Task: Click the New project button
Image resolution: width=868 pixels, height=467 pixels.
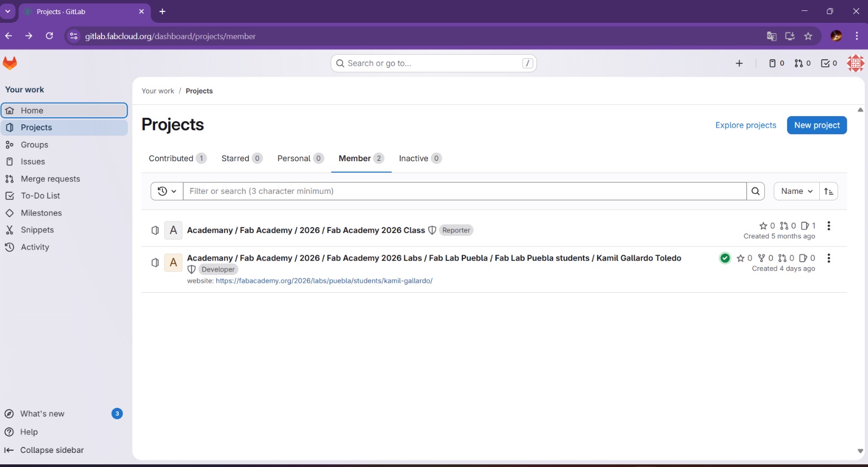Action: (816, 125)
